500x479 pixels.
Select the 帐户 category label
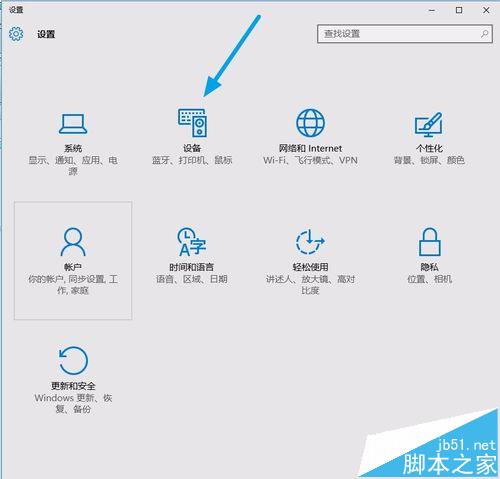(x=73, y=267)
